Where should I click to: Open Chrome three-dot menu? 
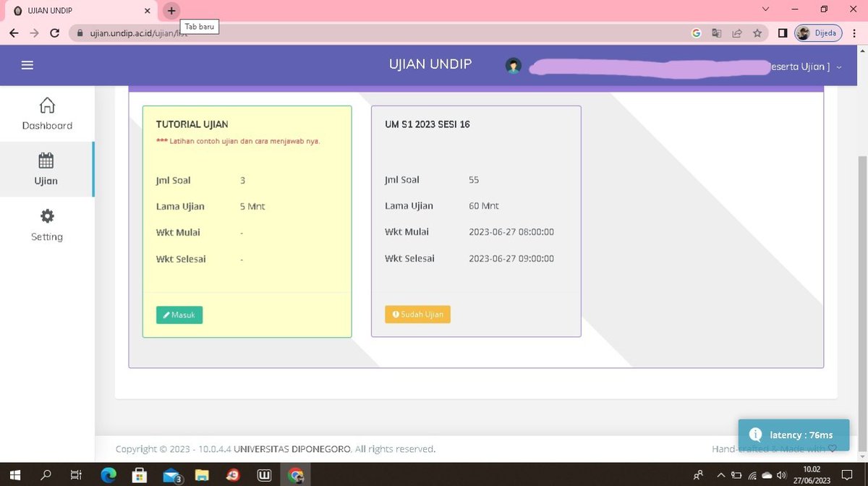coord(854,33)
